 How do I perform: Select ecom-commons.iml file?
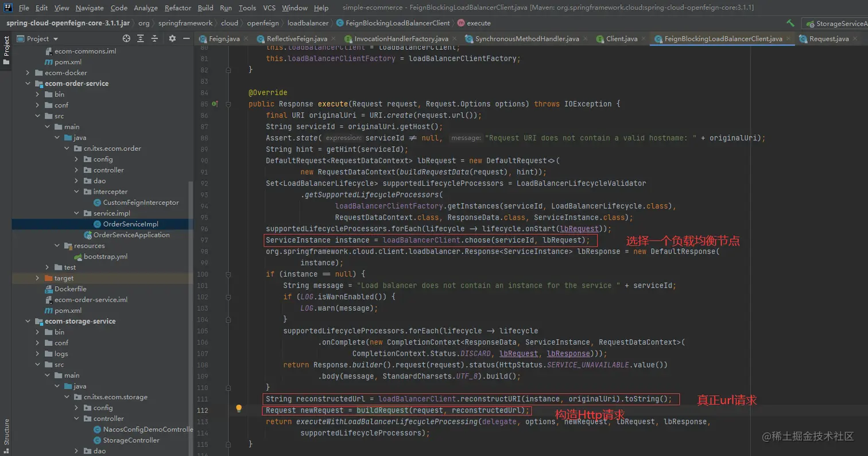coord(85,51)
